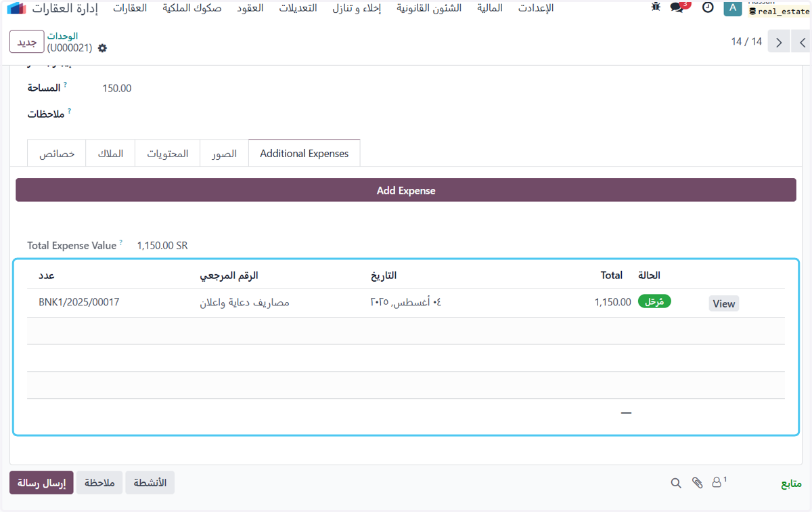Switch to the خصائص tab
Image resolution: width=812 pixels, height=512 pixels.
point(57,154)
